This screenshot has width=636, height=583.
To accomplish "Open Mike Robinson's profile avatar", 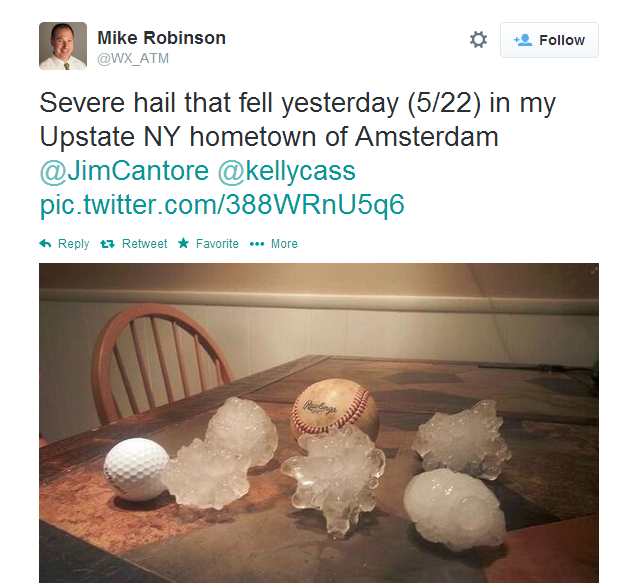I will coord(63,46).
